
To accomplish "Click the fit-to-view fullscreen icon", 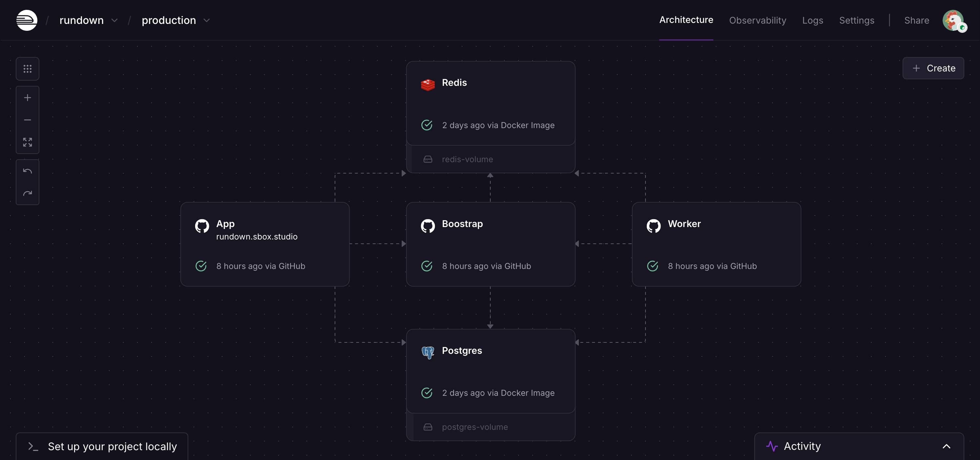I will pyautogui.click(x=28, y=142).
